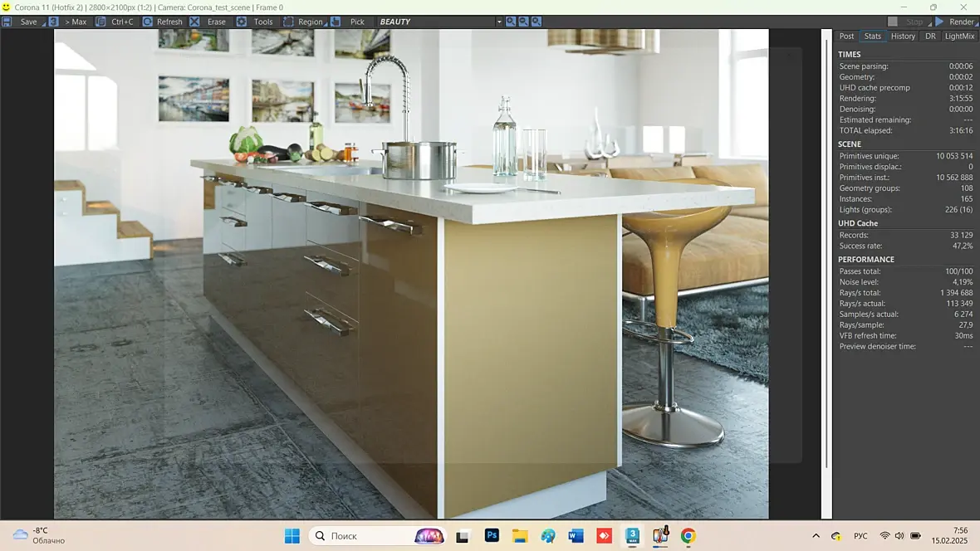Click the dashed region rectangle icon
The image size is (980, 551).
coord(288,22)
